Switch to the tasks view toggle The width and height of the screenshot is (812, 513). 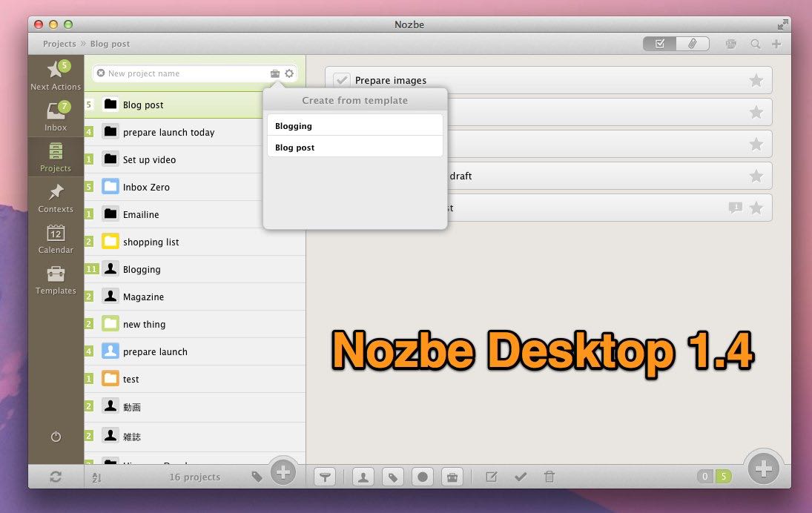click(660, 44)
